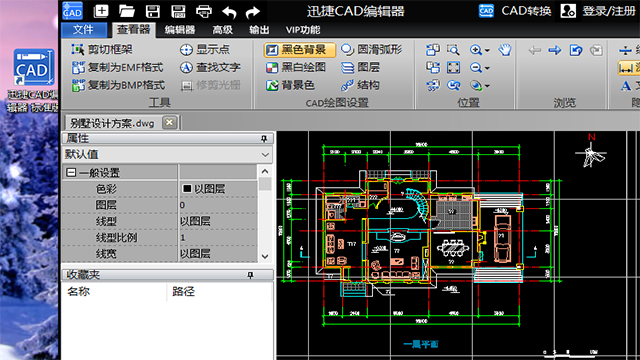Switch to the 编辑器 tab
Screen dimensions: 640x360
[180, 30]
